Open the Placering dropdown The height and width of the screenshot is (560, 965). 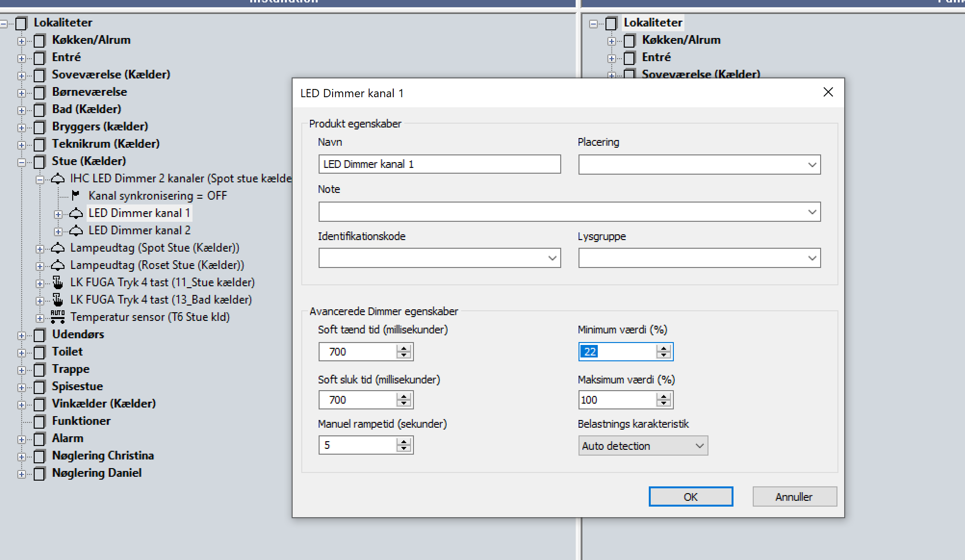coord(812,165)
